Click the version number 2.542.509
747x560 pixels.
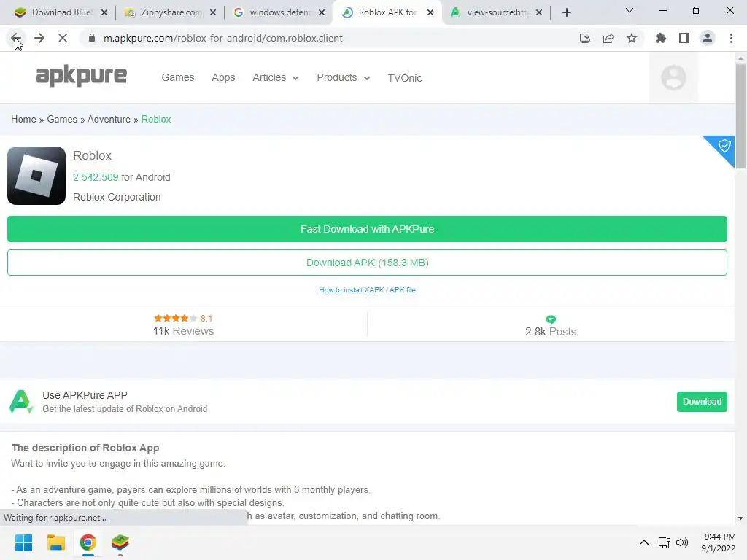pos(96,177)
